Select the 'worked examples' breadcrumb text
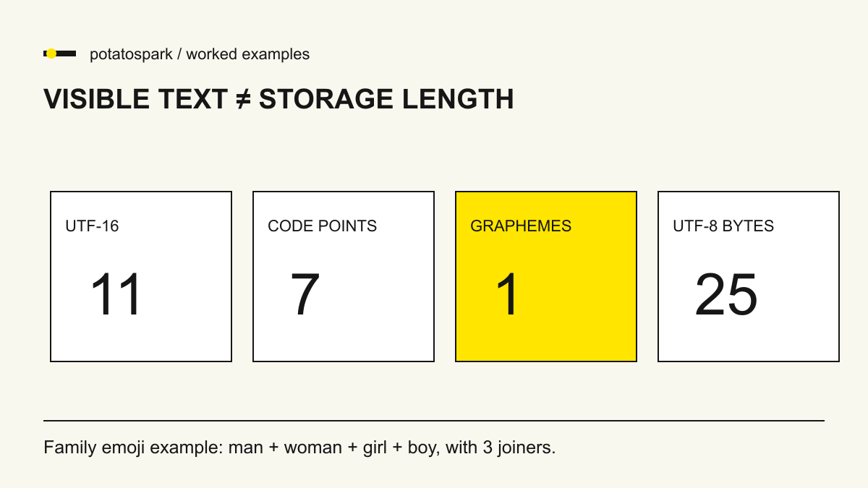Viewport: 868px width, 488px height. 248,54
